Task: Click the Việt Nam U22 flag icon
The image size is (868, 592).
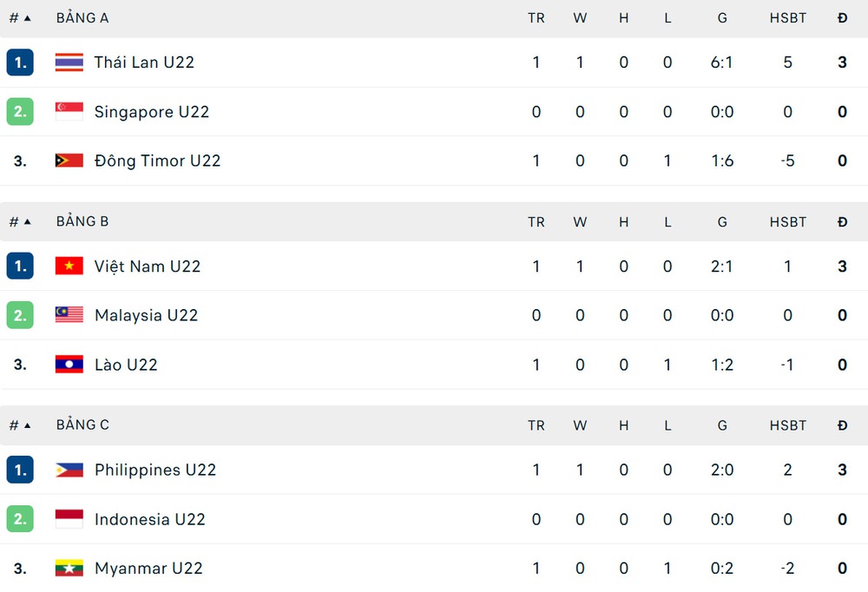Action: pyautogui.click(x=69, y=266)
